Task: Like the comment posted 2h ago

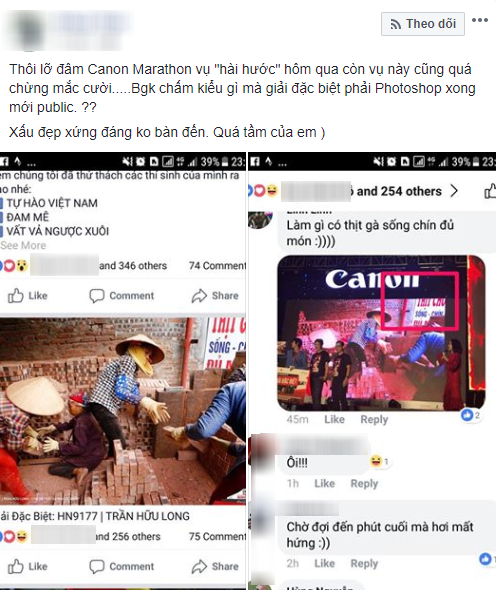Action: (x=324, y=563)
